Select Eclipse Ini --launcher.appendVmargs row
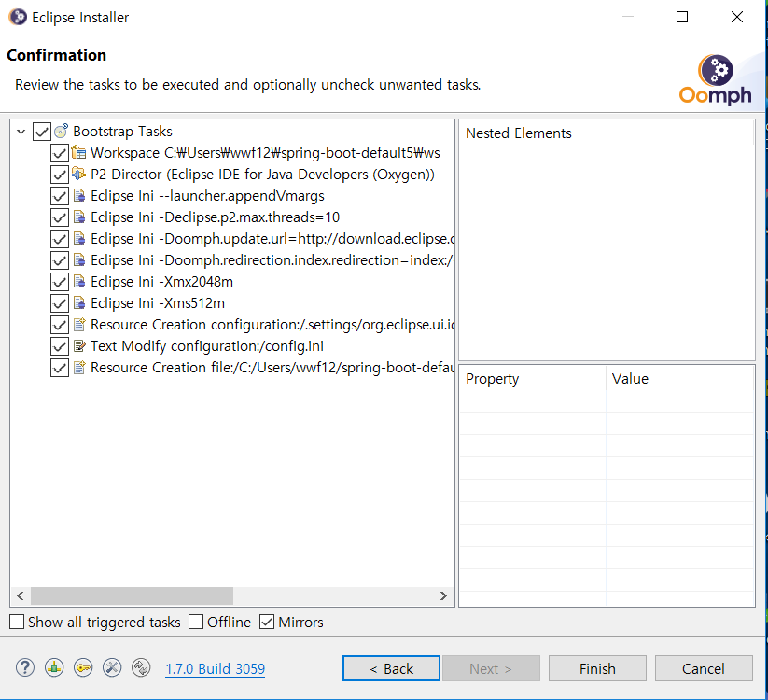This screenshot has width=768, height=700. tap(207, 196)
